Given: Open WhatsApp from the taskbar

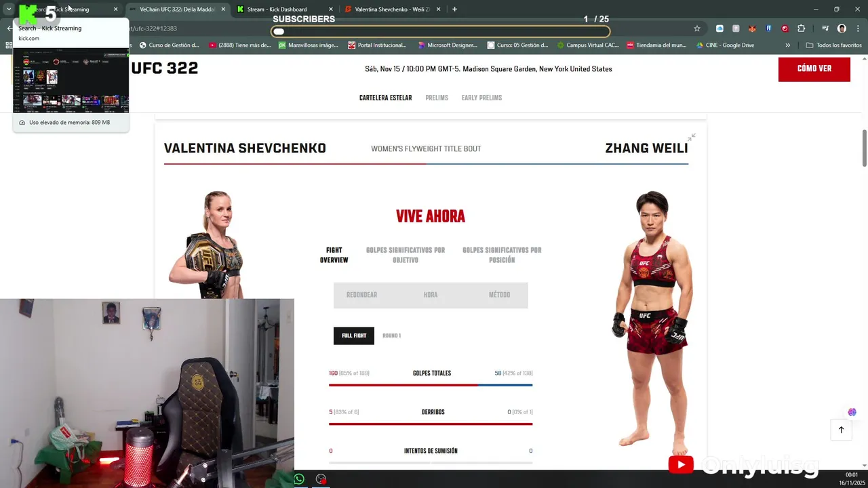Looking at the screenshot, I should [x=299, y=479].
